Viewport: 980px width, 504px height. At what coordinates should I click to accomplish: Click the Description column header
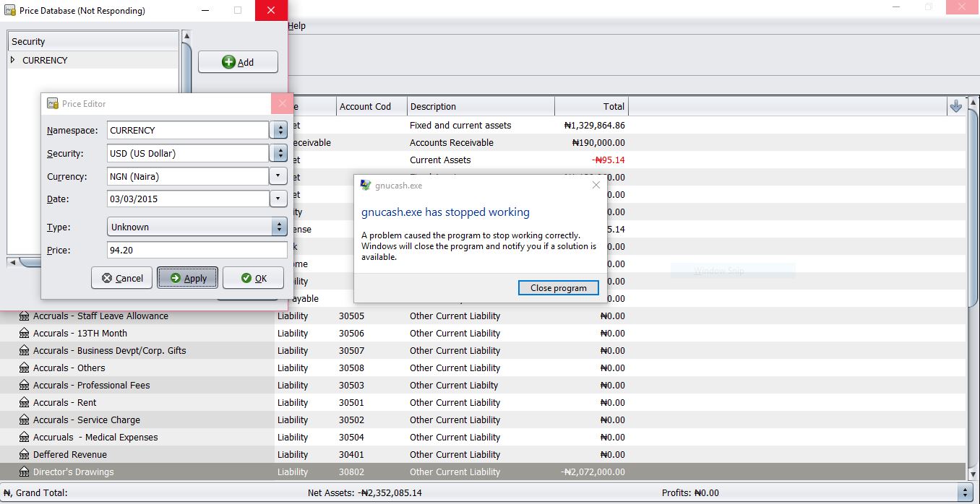tap(481, 106)
